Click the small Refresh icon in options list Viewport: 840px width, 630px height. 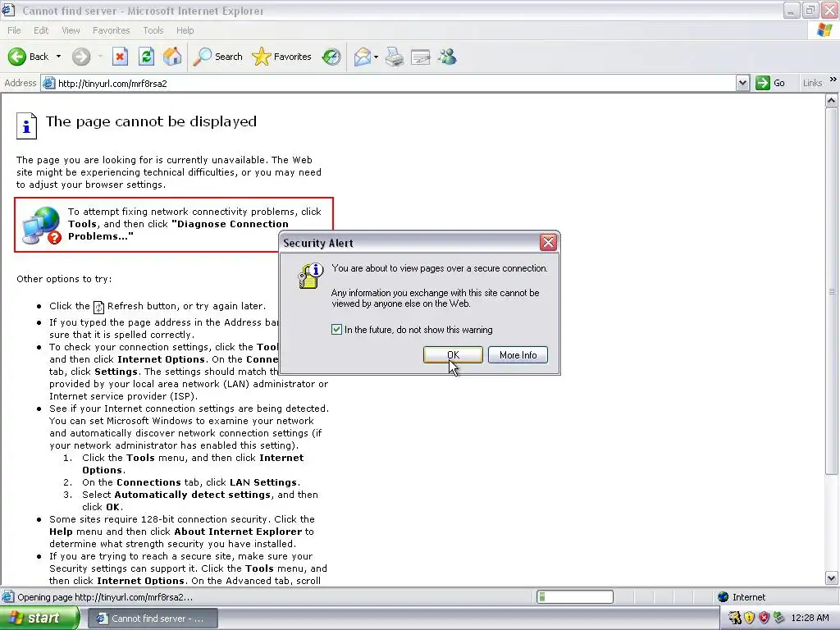click(x=98, y=307)
